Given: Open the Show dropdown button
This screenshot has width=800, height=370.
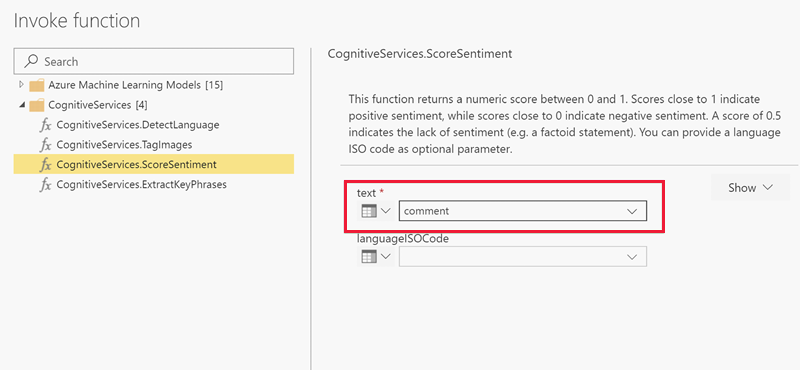Looking at the screenshot, I should pyautogui.click(x=750, y=187).
